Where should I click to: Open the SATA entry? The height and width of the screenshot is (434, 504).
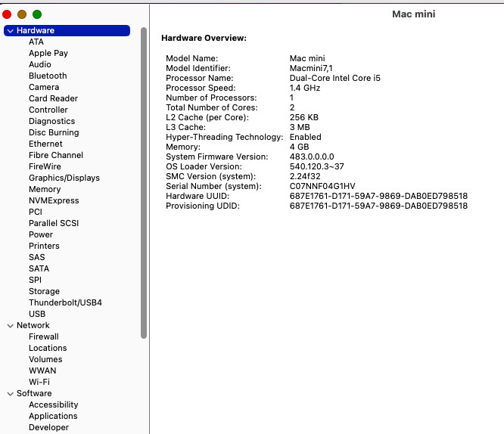coord(39,268)
